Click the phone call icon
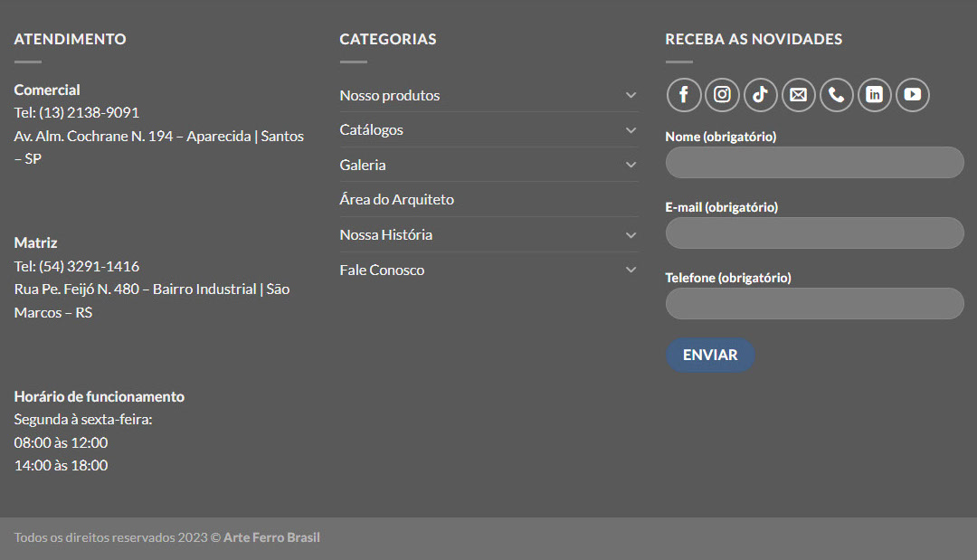The height and width of the screenshot is (560, 977). (x=836, y=95)
